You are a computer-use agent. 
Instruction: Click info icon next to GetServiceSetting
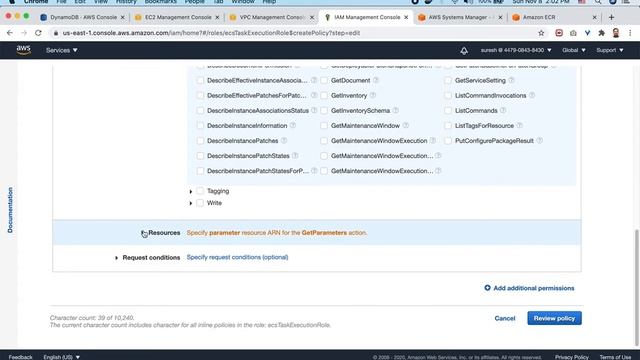pos(511,80)
